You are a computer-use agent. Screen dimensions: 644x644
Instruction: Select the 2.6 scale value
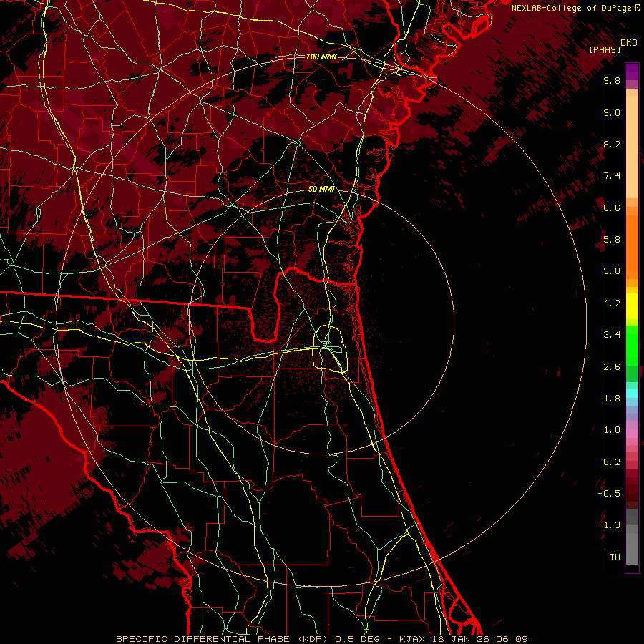tap(612, 367)
